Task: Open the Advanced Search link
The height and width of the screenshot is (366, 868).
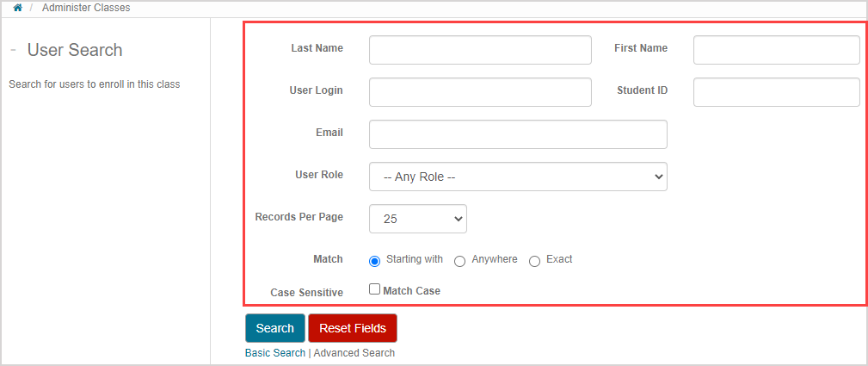Action: click(354, 353)
